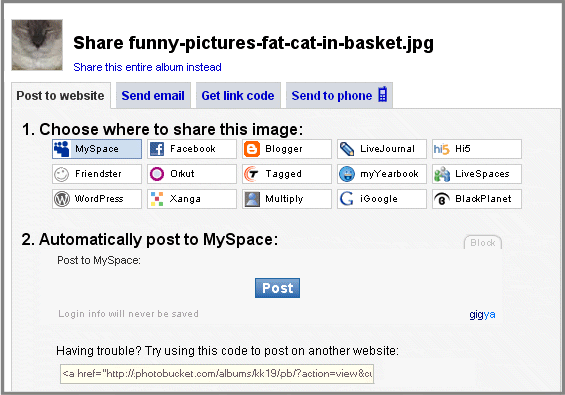Open the Send email tab
This screenshot has height=395, width=565.
click(x=153, y=96)
